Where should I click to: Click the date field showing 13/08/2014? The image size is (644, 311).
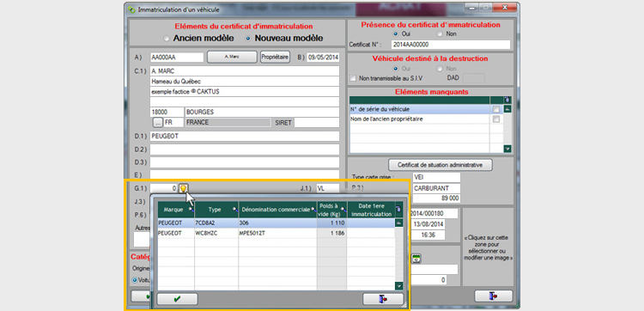[x=428, y=224]
